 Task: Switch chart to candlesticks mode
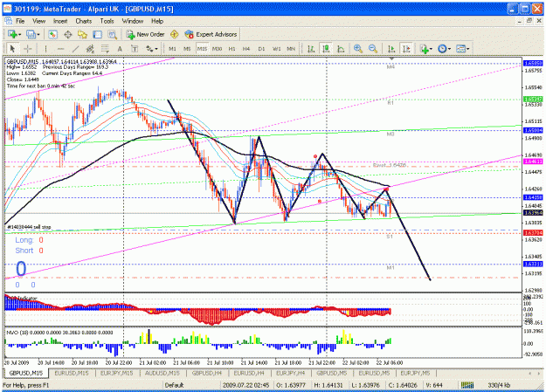coord(326,49)
